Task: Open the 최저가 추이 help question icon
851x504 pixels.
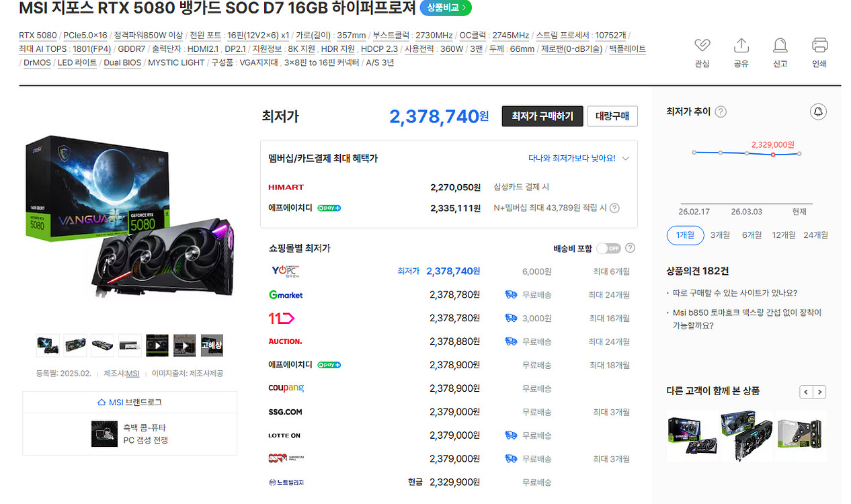Action: pyautogui.click(x=721, y=112)
